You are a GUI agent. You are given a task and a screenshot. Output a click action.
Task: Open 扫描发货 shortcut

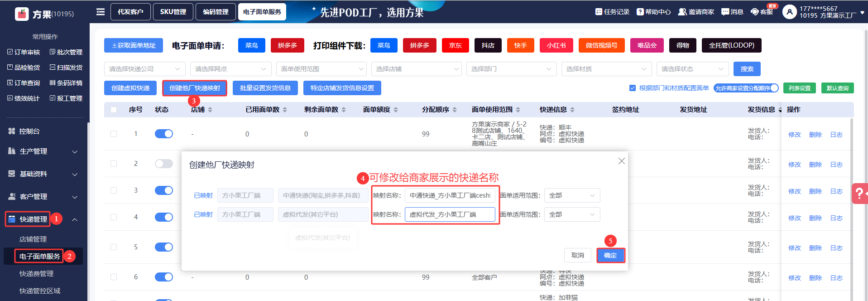[x=66, y=68]
